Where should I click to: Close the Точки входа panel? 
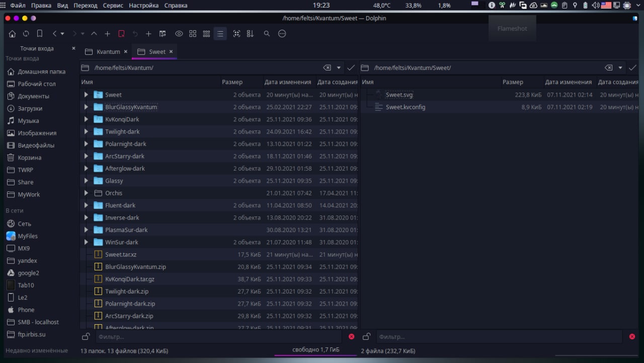73,48
